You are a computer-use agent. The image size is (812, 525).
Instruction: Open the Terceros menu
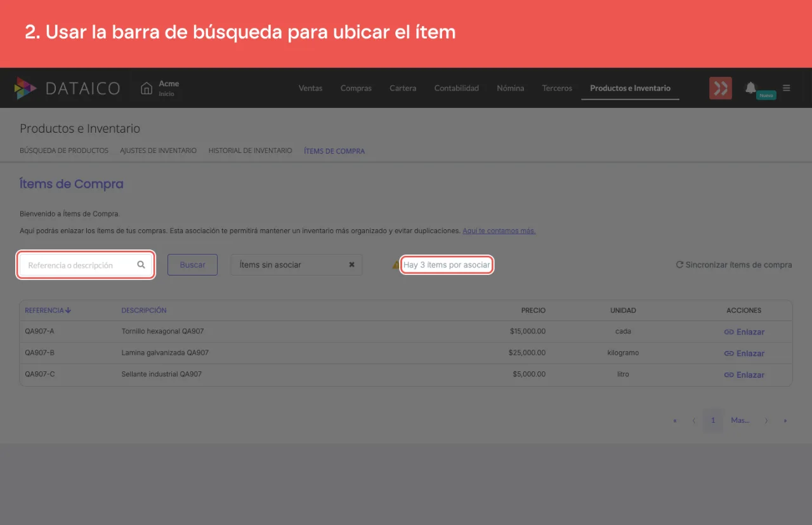point(557,88)
